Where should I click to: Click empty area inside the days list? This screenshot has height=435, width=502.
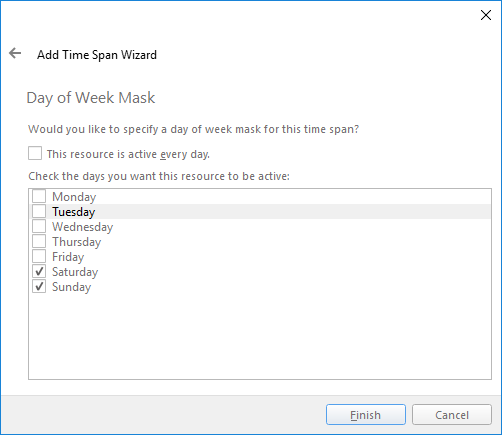click(x=260, y=337)
